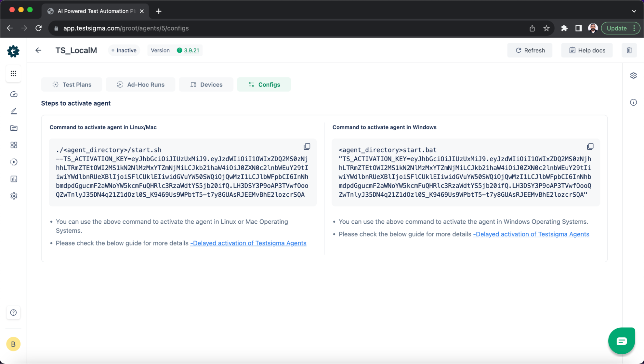Click the Testsigma gear logo
Viewport: 644px width, 364px height.
pyautogui.click(x=13, y=51)
